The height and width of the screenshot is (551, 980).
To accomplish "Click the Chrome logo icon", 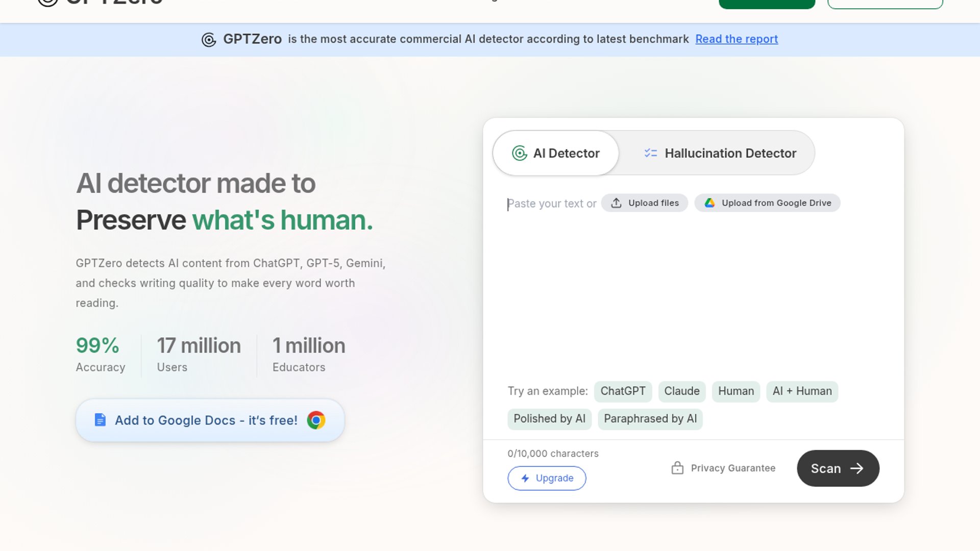I will 316,420.
